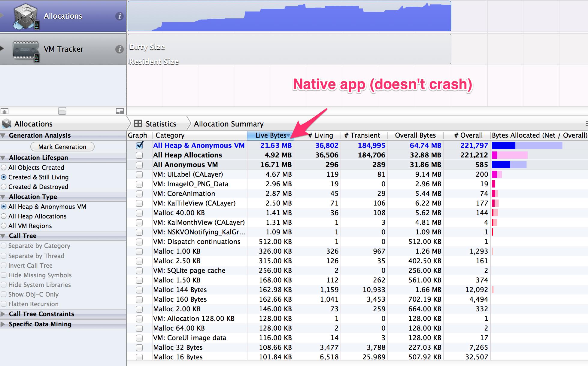
Task: Click the VM Tracker Dirty Size track
Action: point(289,49)
